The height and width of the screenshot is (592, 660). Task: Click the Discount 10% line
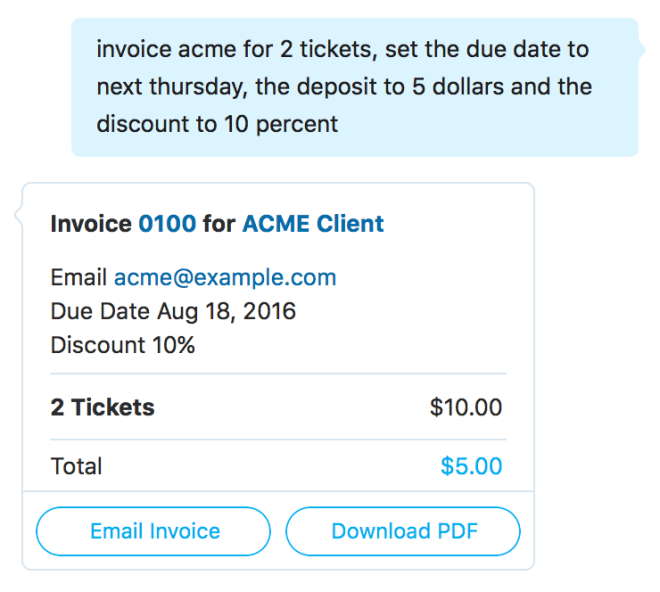pyautogui.click(x=122, y=345)
